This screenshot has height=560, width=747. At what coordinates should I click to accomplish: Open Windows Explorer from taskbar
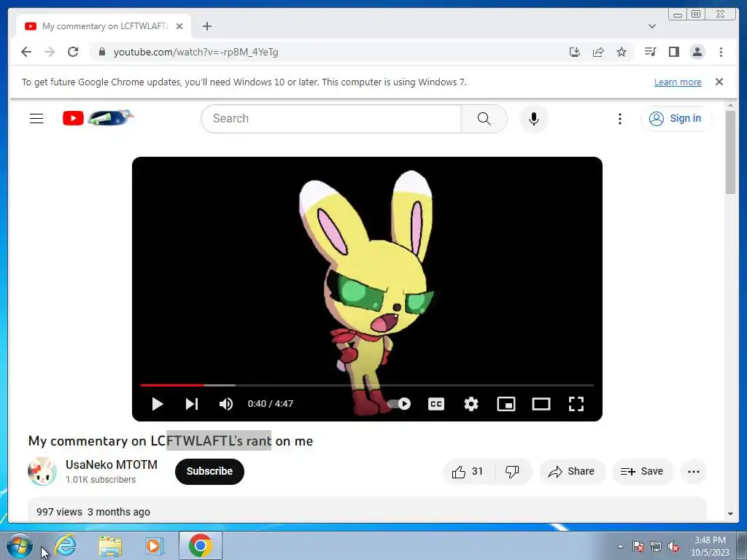(110, 545)
